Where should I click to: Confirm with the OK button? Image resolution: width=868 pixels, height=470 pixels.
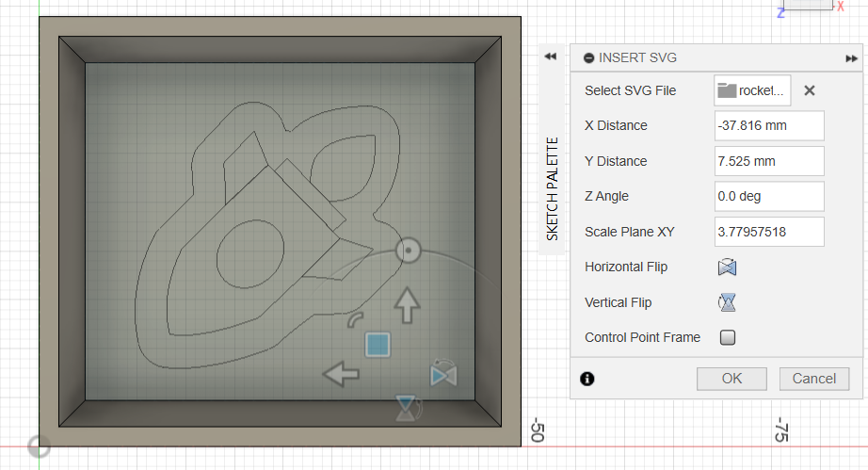tap(731, 379)
